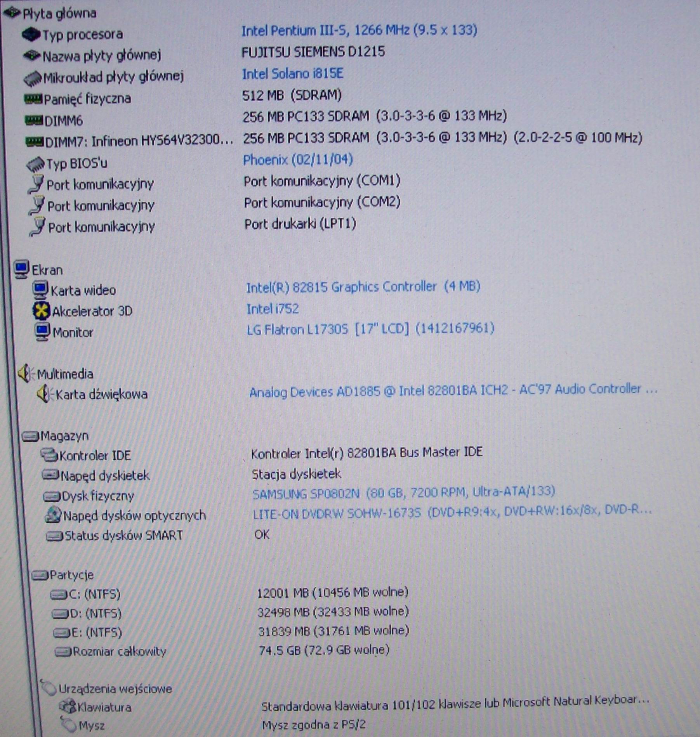Image resolution: width=700 pixels, height=737 pixels.
Task: Click the Karta dźwiękowa speaker icon
Action: click(x=45, y=394)
